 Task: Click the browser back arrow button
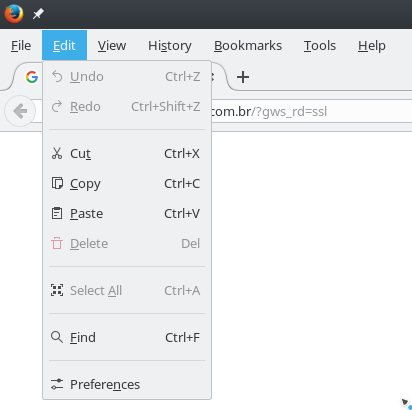tap(20, 111)
